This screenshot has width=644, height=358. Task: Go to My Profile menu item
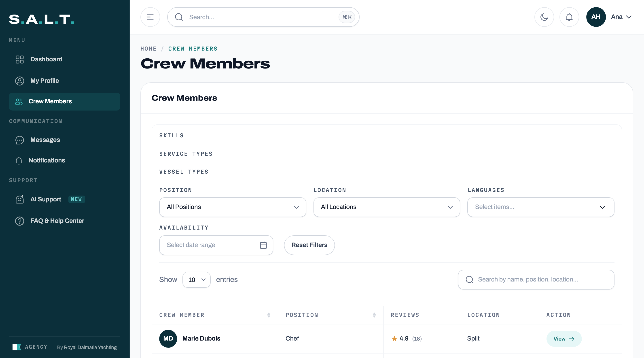[64, 81]
